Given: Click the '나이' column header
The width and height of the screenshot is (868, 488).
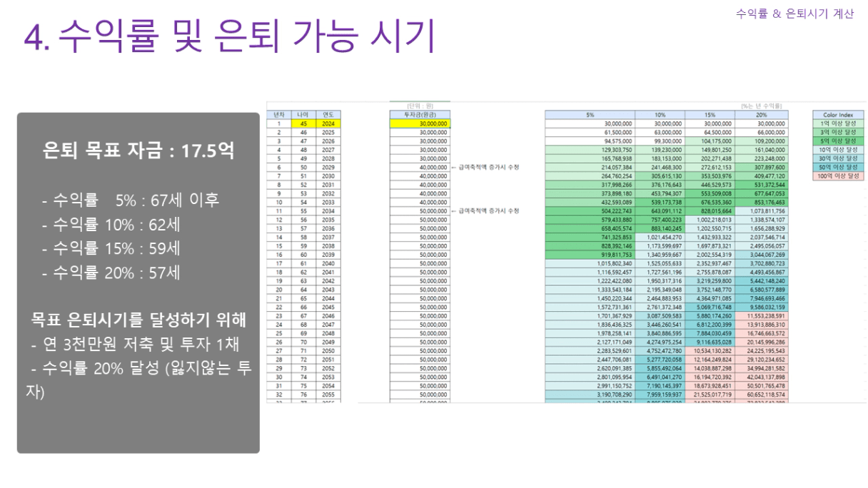Looking at the screenshot, I should point(302,114).
